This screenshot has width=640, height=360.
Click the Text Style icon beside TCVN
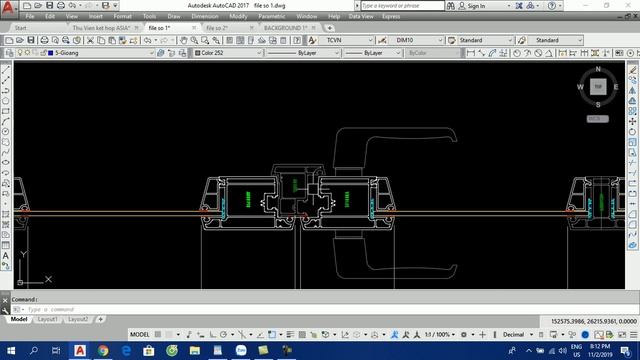[x=312, y=40]
